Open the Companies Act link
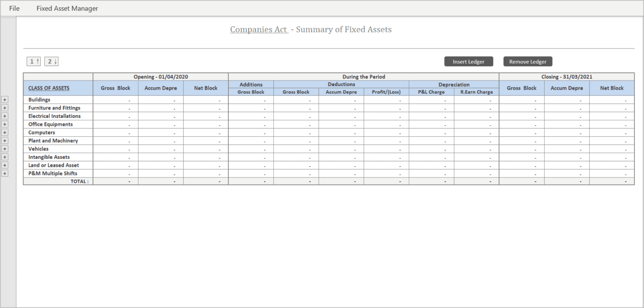 coord(259,29)
